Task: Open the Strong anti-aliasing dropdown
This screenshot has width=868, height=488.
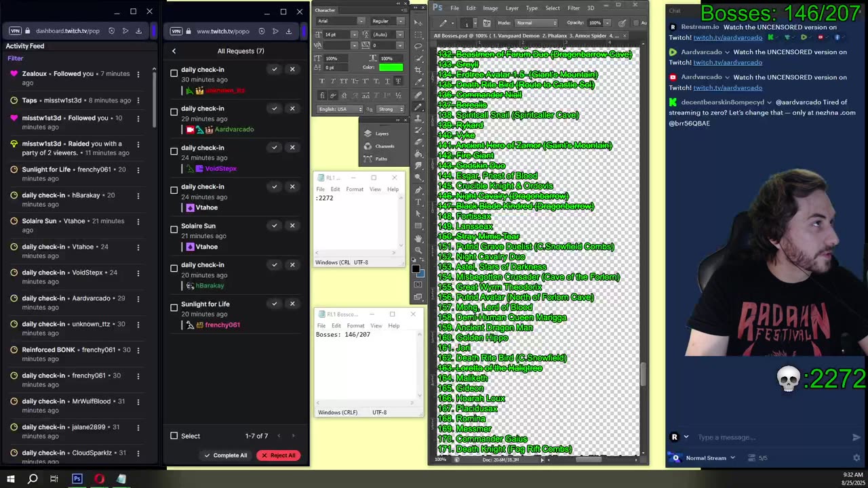Action: click(x=391, y=108)
